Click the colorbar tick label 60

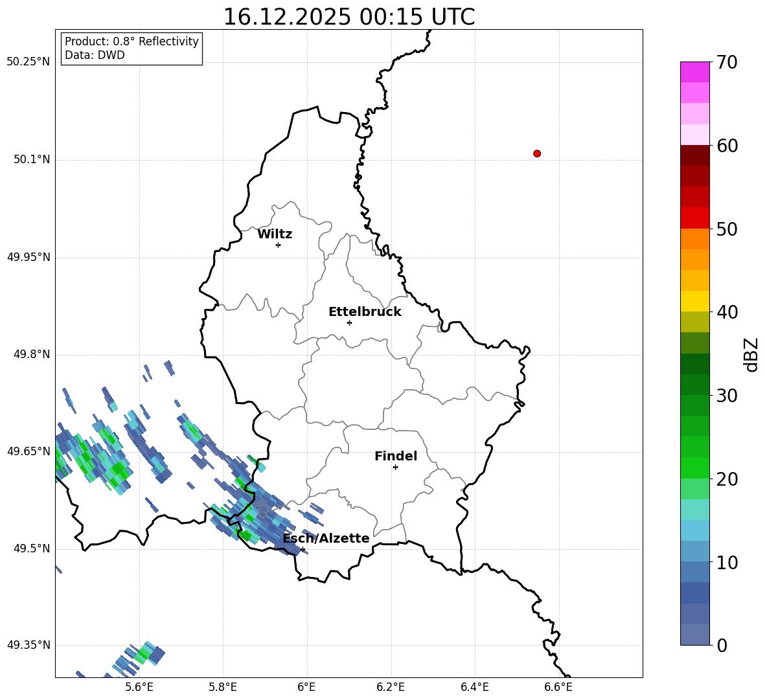coord(727,146)
